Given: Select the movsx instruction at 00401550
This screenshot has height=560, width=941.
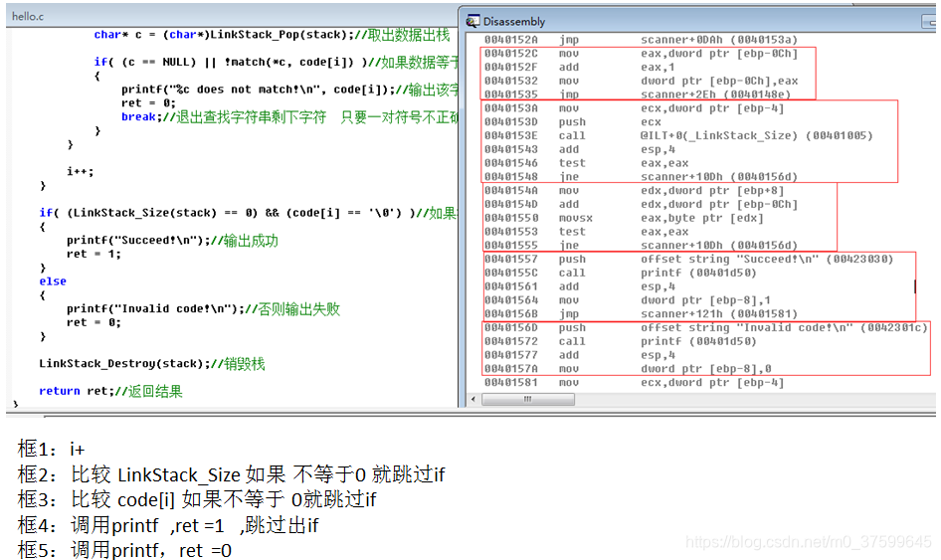Looking at the screenshot, I should 624,219.
